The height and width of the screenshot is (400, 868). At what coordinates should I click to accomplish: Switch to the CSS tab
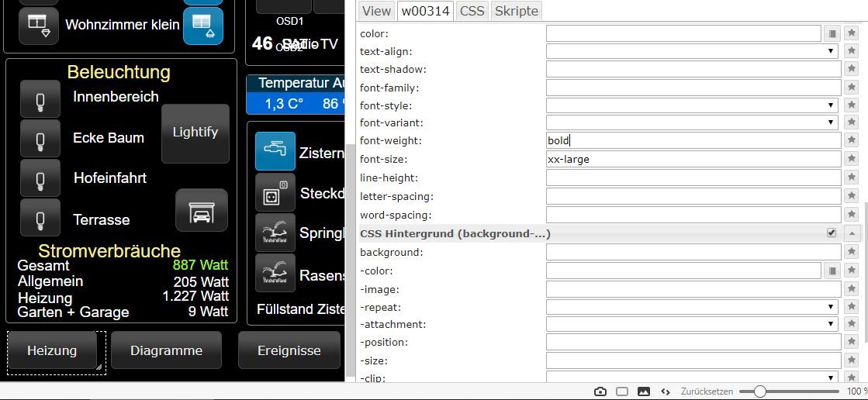pyautogui.click(x=472, y=11)
